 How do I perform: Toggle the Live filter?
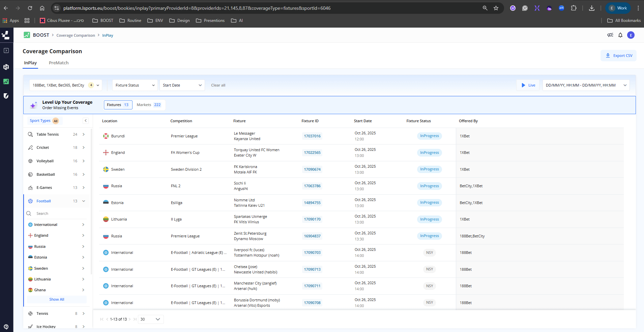[528, 85]
